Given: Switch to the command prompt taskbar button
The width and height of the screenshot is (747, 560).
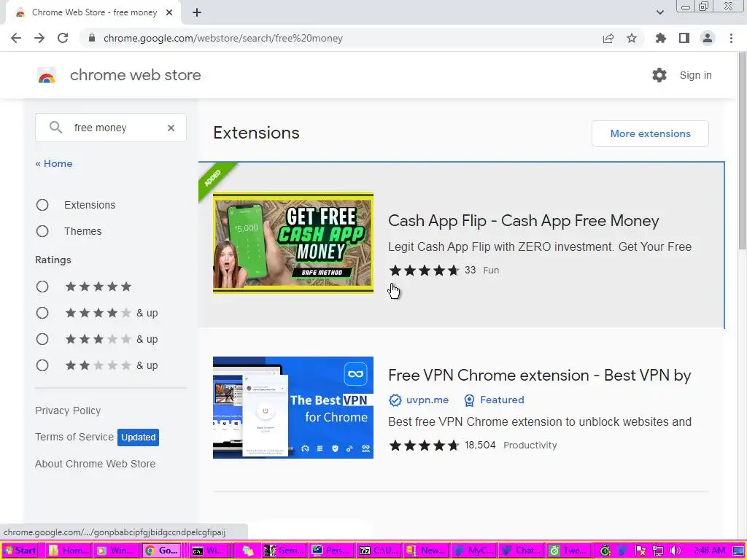Looking at the screenshot, I should (x=208, y=551).
